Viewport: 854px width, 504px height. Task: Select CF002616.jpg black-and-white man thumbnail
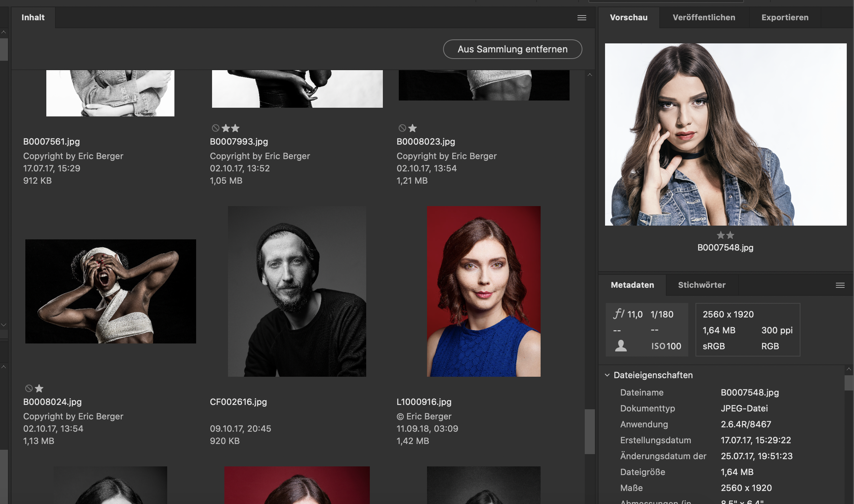click(297, 291)
